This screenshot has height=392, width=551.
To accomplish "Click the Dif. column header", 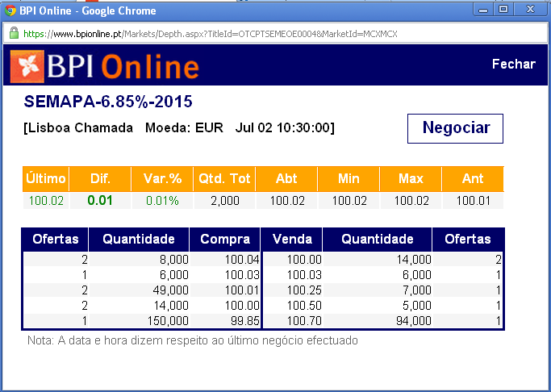I will (100, 178).
